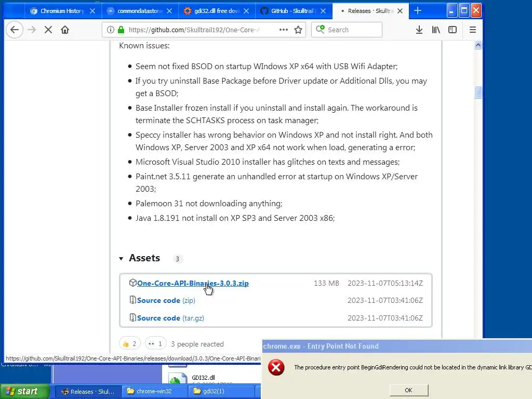Image resolution: width=532 pixels, height=399 pixels.
Task: Click the green padlock security icon
Action: click(x=121, y=30)
